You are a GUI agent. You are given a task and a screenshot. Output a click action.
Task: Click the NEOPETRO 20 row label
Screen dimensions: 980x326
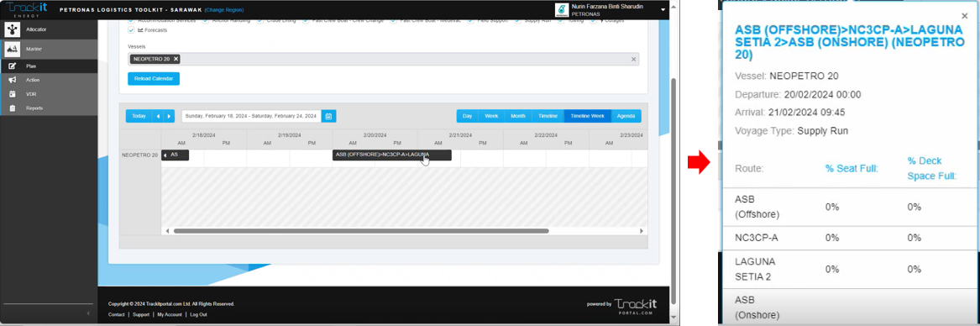139,155
